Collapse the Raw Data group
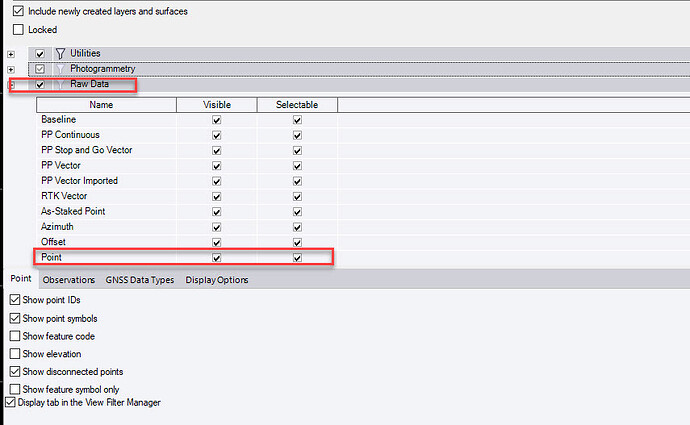This screenshot has height=425, width=690. [11, 84]
